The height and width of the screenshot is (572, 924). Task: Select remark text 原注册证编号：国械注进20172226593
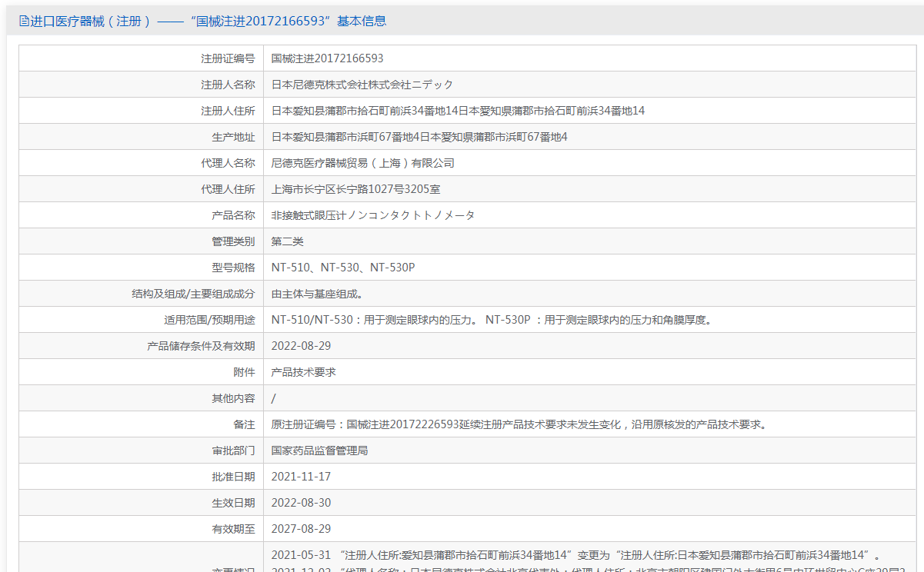pos(365,424)
